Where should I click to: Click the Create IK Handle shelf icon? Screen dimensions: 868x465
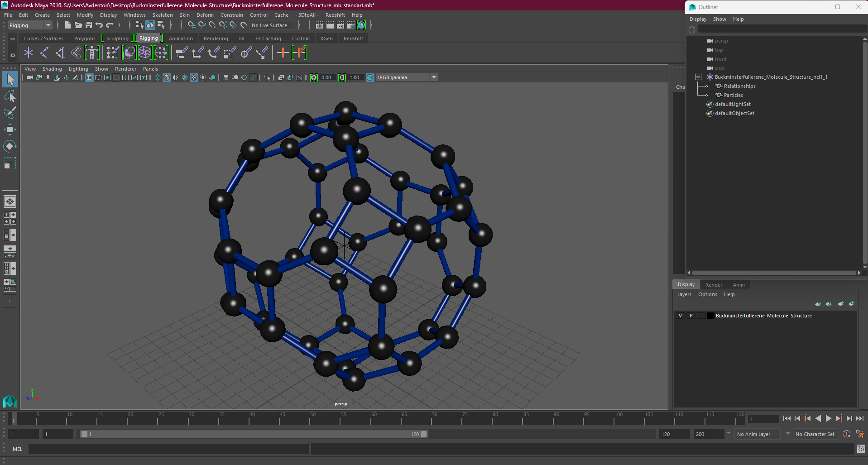point(60,53)
